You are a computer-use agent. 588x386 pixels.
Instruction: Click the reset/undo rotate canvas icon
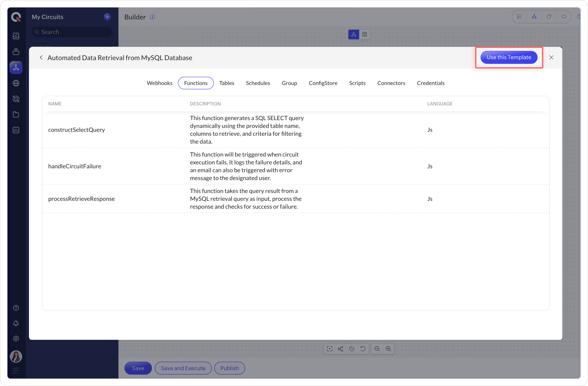pyautogui.click(x=363, y=349)
